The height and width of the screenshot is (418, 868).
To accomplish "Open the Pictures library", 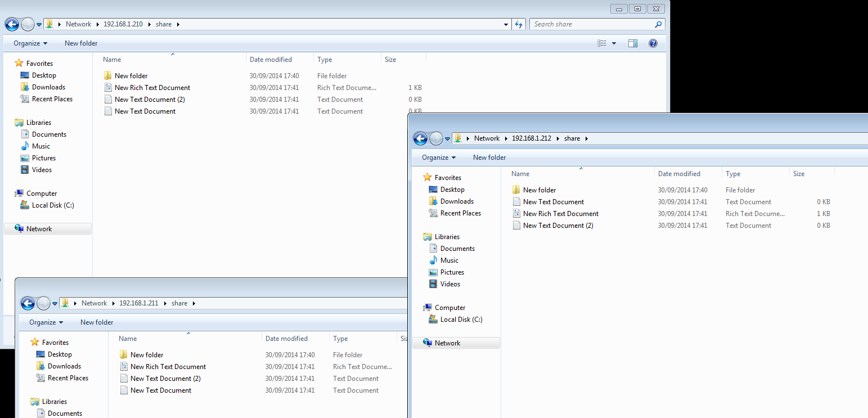I will (x=44, y=158).
